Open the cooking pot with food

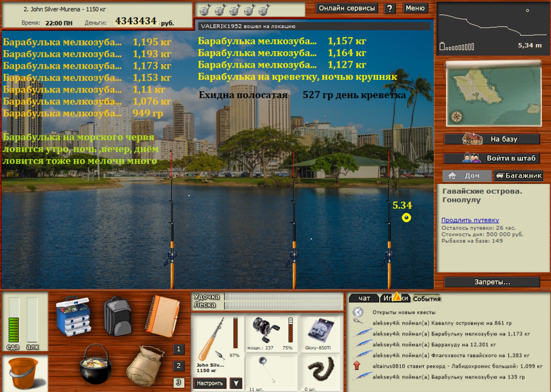95,364
